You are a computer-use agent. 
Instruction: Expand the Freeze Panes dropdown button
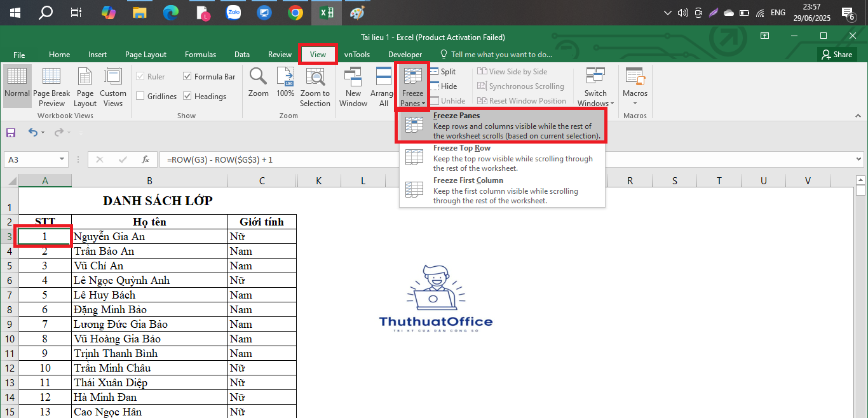412,86
